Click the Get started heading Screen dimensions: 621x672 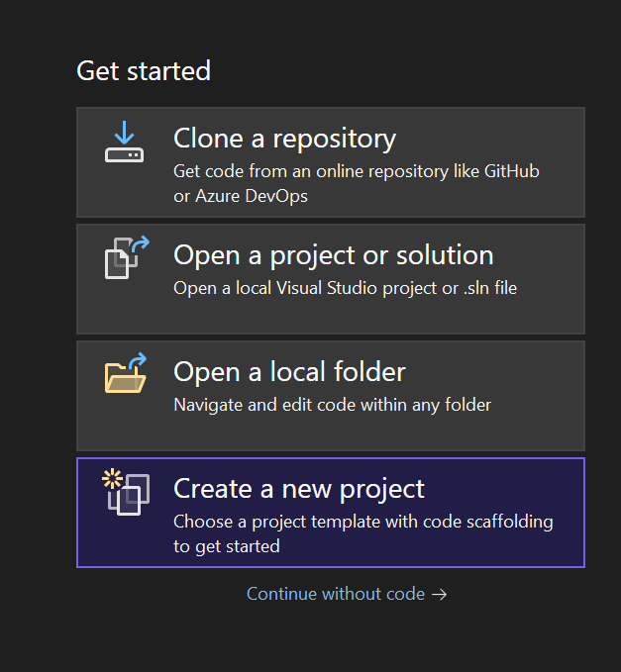pos(144,70)
